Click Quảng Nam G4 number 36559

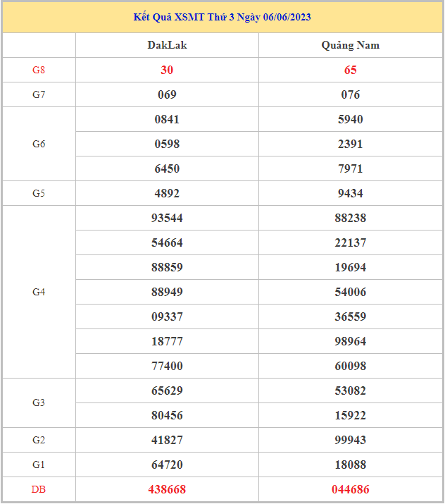350,316
